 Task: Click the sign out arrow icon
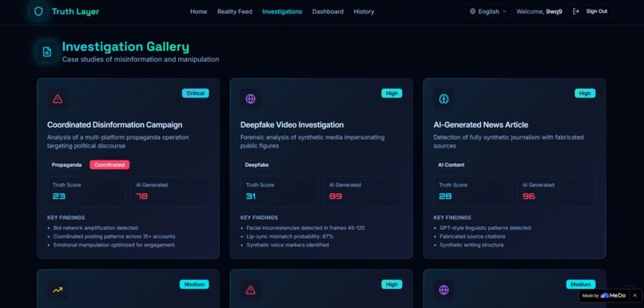coord(576,11)
